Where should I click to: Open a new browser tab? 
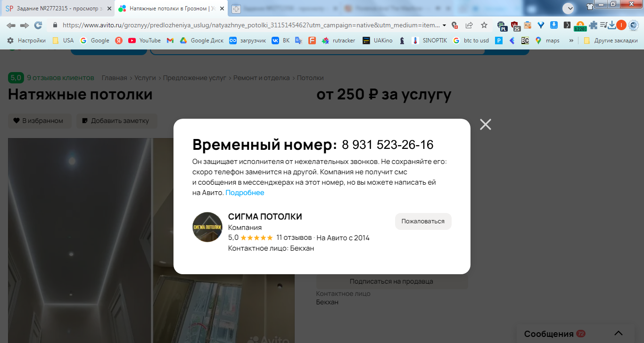pos(236,8)
